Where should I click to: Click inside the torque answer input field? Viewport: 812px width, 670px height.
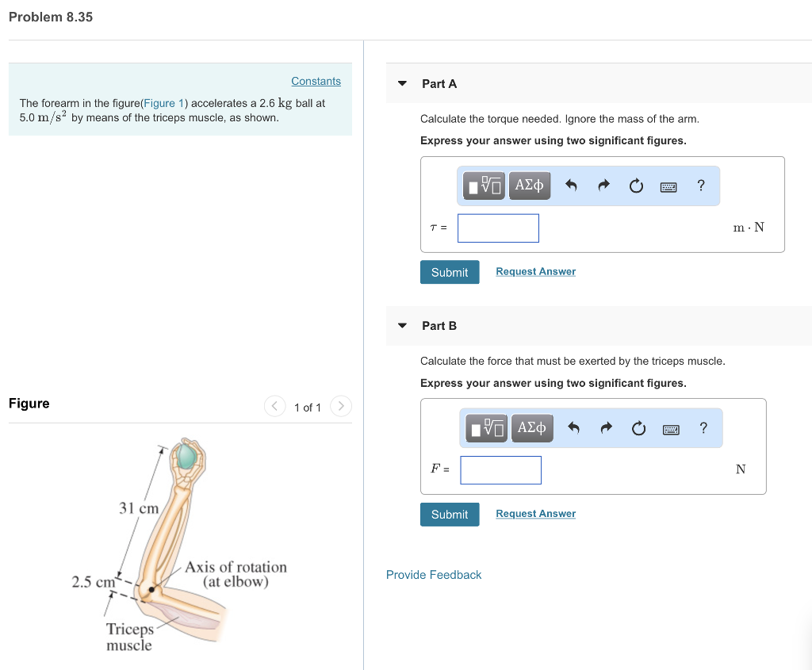coord(498,228)
